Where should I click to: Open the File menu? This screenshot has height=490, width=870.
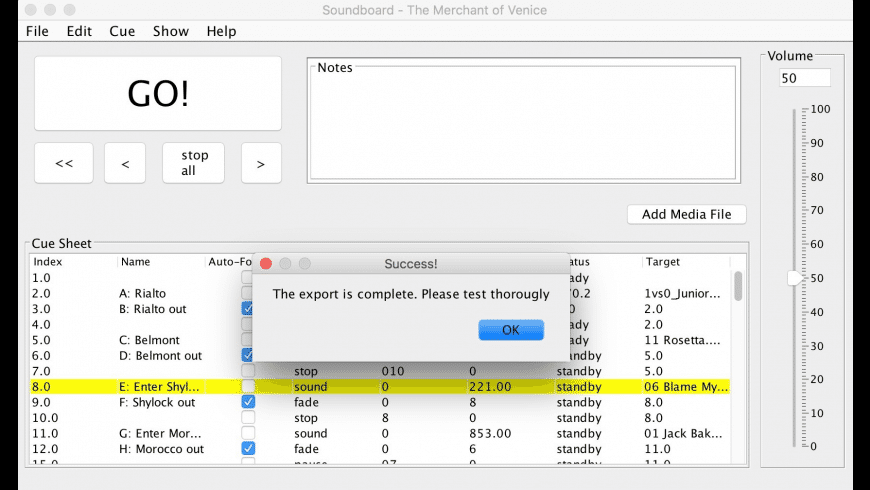coord(37,31)
